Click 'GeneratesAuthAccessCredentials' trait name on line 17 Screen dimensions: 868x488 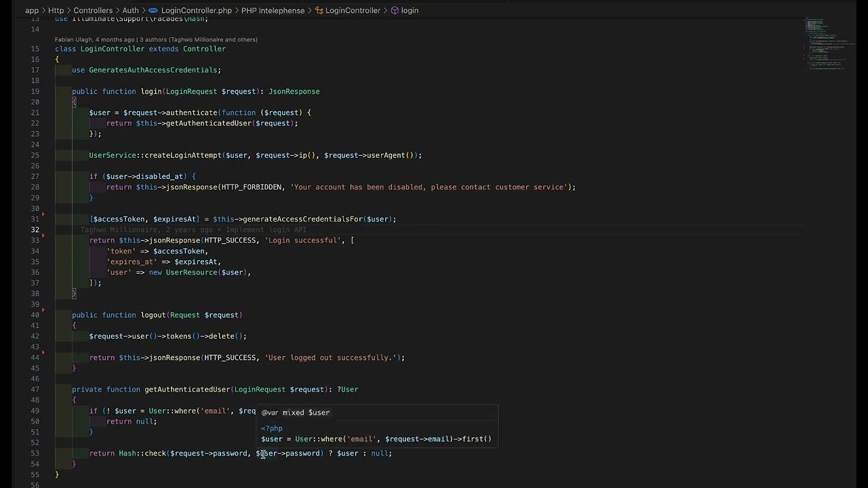pyautogui.click(x=153, y=70)
